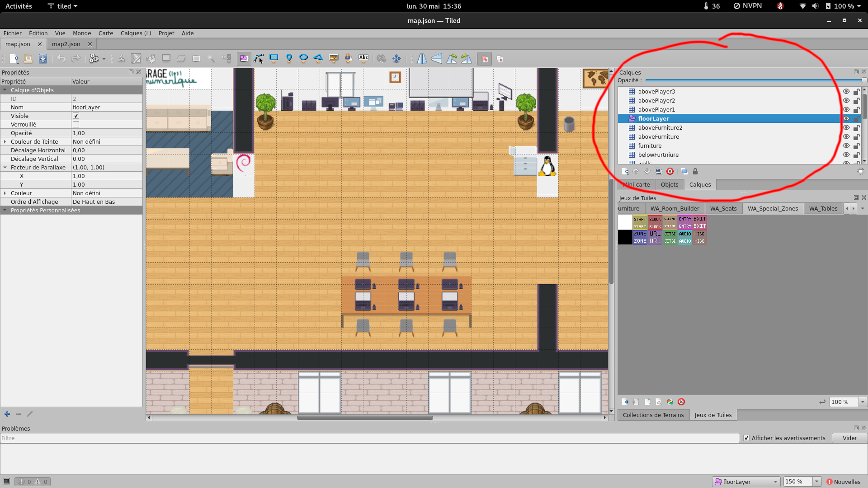Image resolution: width=868 pixels, height=488 pixels.
Task: Open the Calques (L) menu
Action: point(136,33)
